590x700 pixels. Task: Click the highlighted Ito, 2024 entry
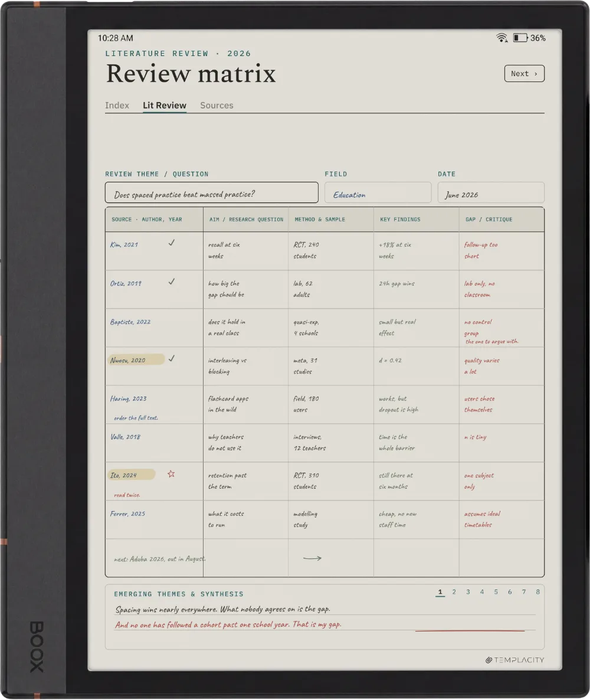coord(131,475)
